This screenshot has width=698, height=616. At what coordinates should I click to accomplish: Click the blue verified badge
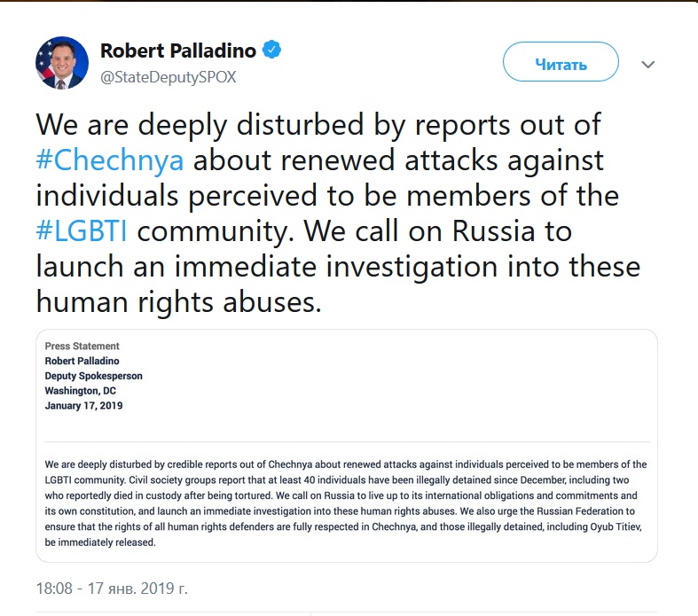272,50
